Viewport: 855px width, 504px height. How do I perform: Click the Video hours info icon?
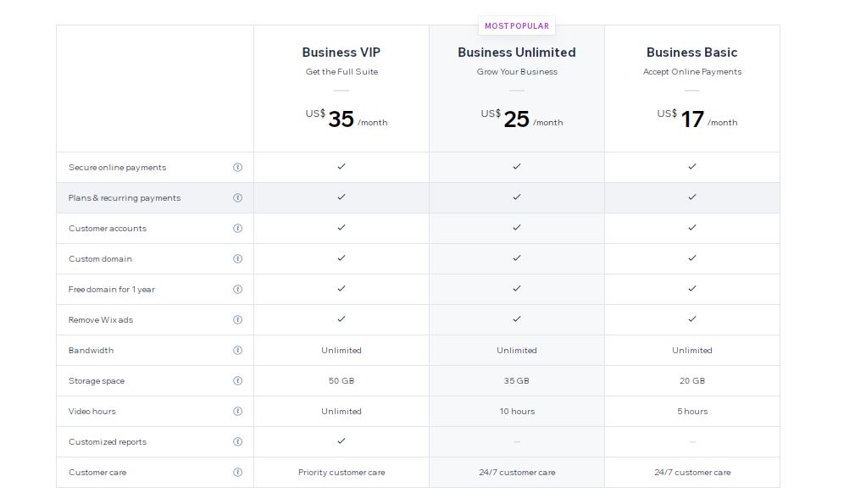click(238, 412)
